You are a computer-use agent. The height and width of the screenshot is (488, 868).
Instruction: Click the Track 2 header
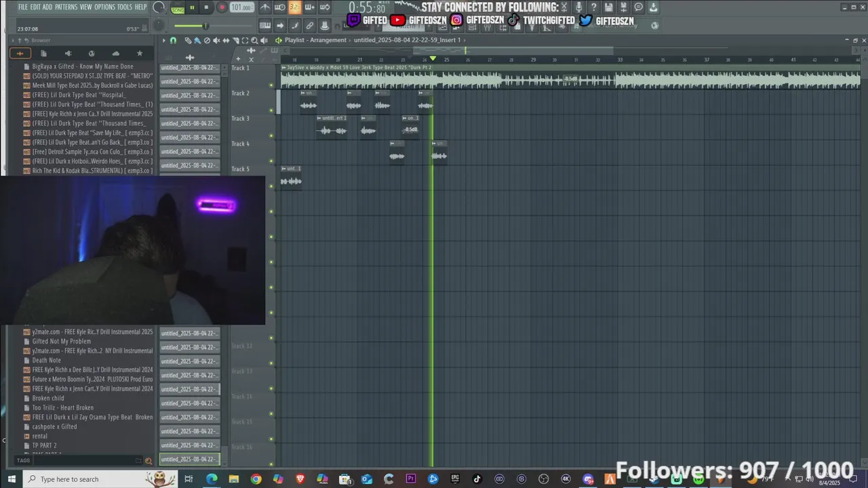[x=252, y=101]
